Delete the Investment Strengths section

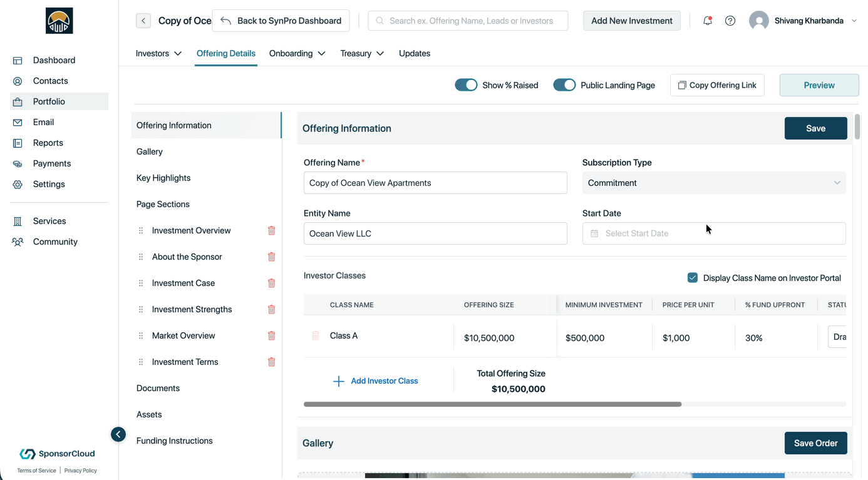[272, 309]
